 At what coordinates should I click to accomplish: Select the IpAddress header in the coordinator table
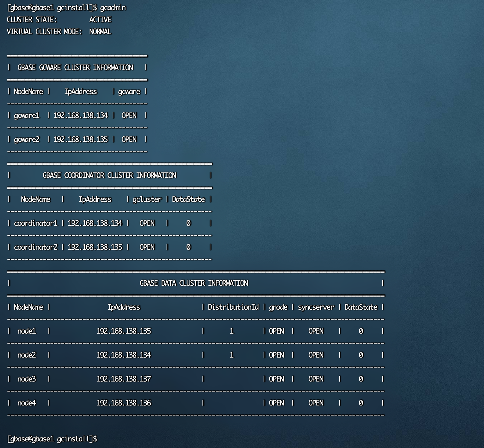click(95, 199)
